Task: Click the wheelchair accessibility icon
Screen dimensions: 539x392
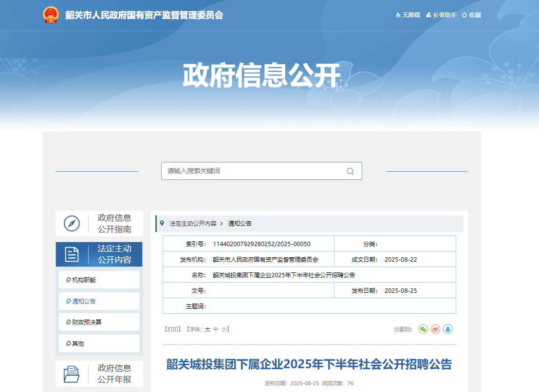Action: click(398, 15)
